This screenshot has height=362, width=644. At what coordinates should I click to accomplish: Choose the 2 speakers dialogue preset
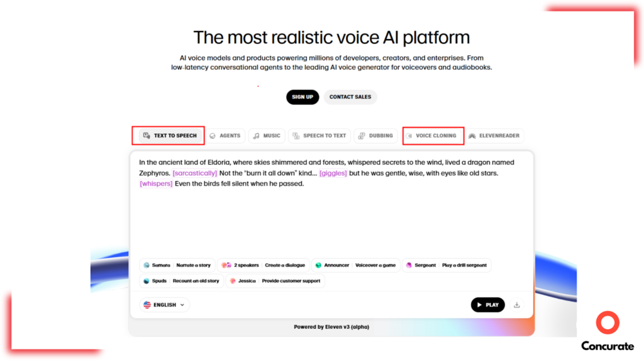[263, 265]
